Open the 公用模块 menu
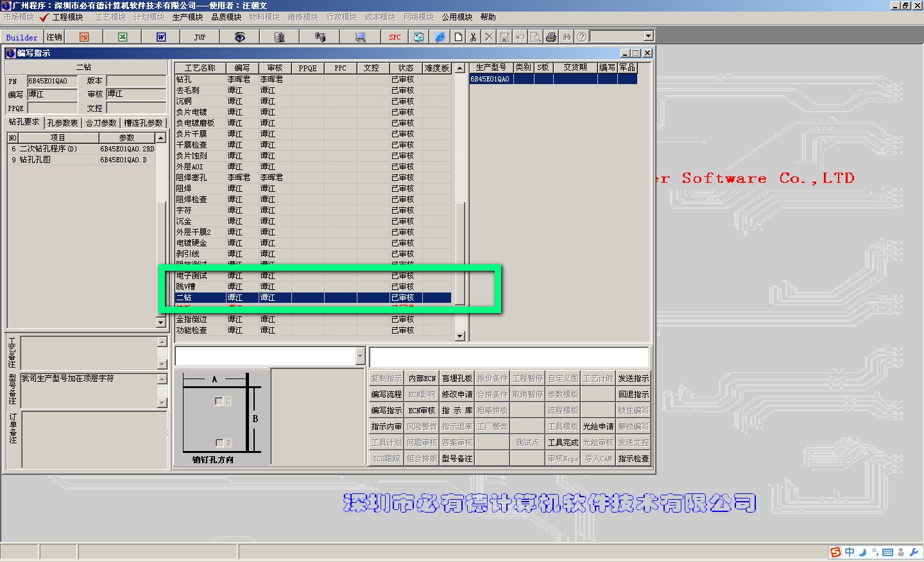 pos(457,17)
